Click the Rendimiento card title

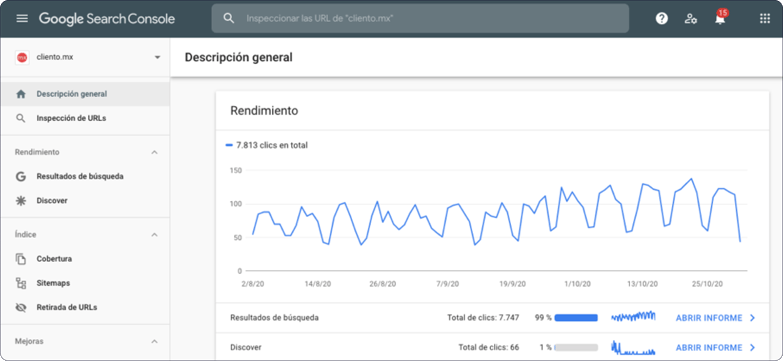[x=264, y=111]
